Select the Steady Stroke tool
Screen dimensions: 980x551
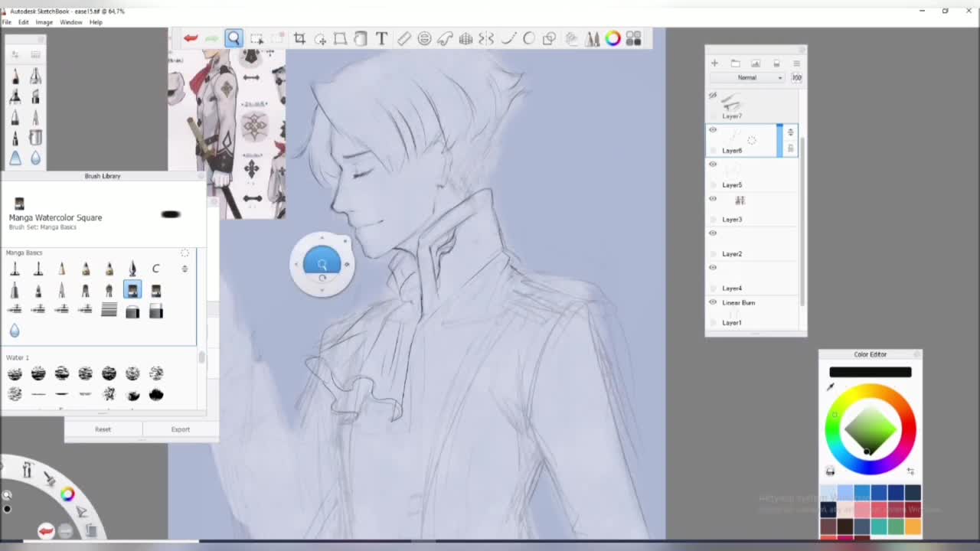pos(508,38)
